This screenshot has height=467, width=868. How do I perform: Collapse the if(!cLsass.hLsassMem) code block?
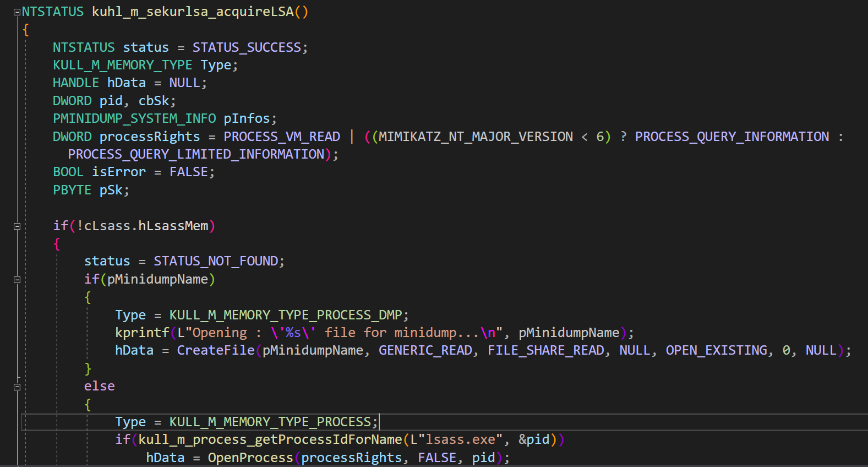coord(17,226)
